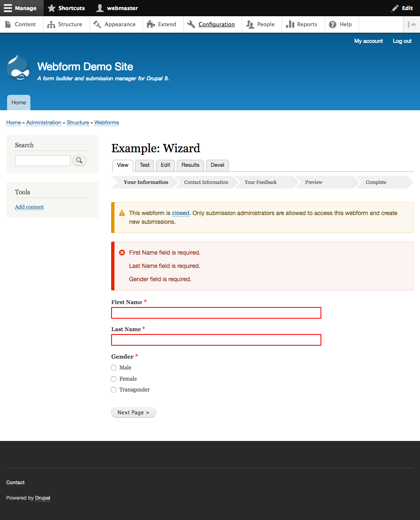Screen dimensions: 420x520
Task: Choose the Female gender option
Action: pyautogui.click(x=114, y=379)
